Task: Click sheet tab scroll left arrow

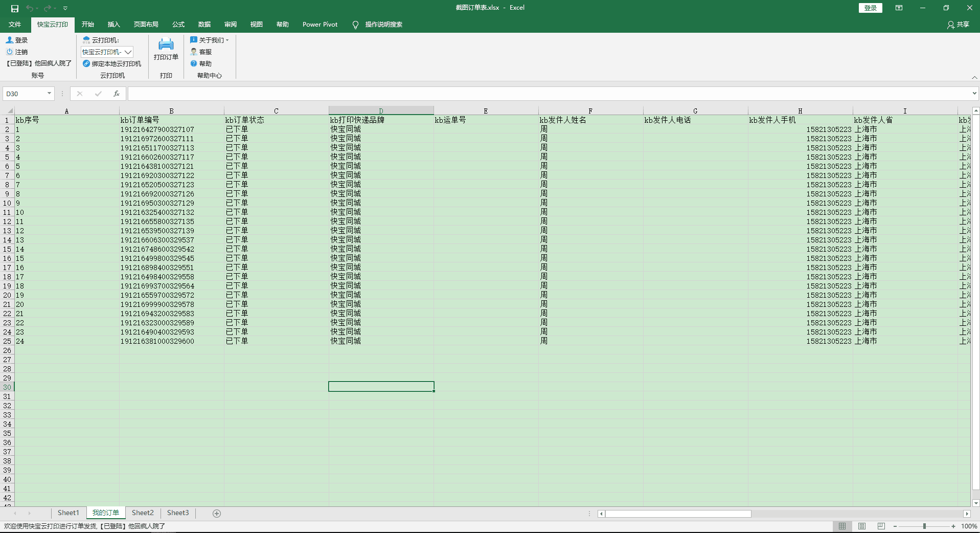Action: pyautogui.click(x=15, y=513)
